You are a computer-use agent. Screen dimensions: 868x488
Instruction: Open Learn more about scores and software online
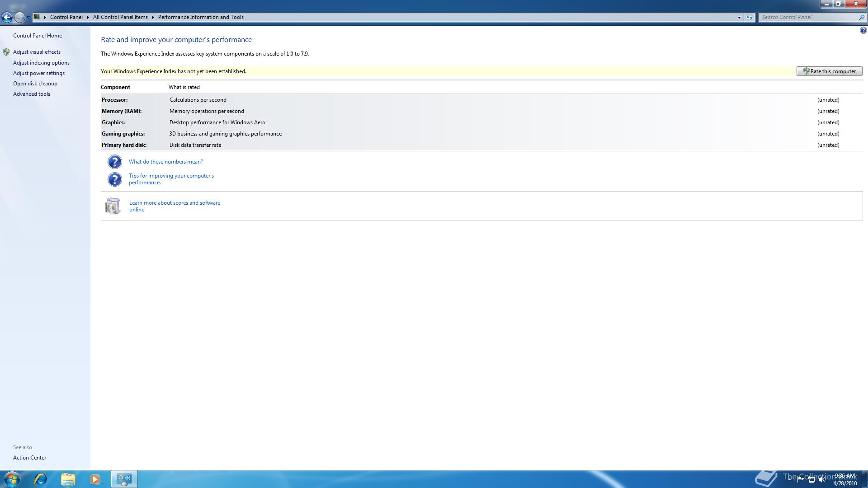[175, 206]
